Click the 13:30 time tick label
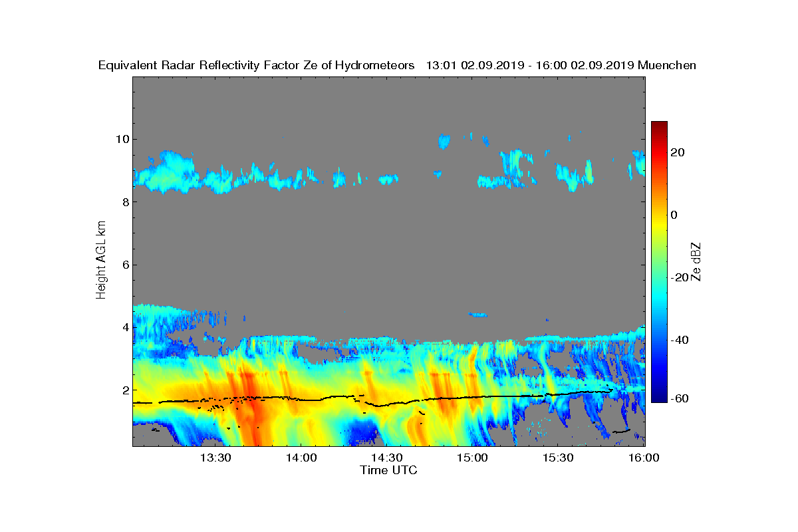The image size is (798, 532). tap(215, 458)
